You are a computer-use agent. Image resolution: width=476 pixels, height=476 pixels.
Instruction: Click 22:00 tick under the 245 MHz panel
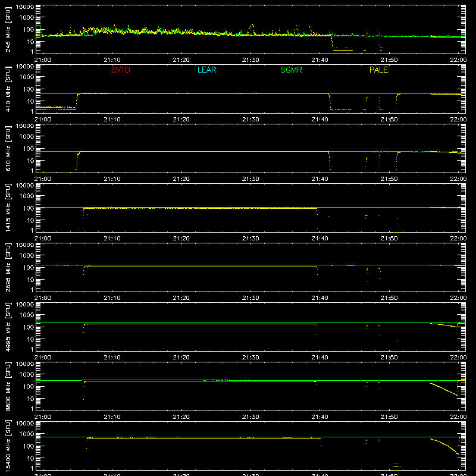tap(458, 60)
